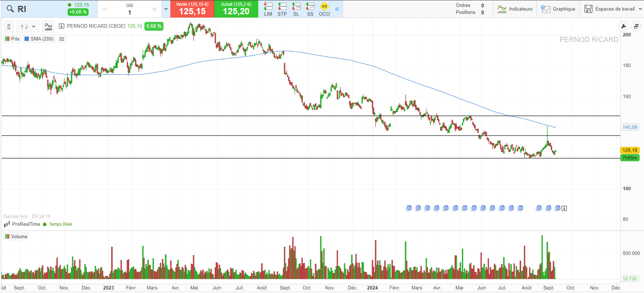The width and height of the screenshot is (644, 293).
Task: Open the Graphique menu
Action: 558,9
